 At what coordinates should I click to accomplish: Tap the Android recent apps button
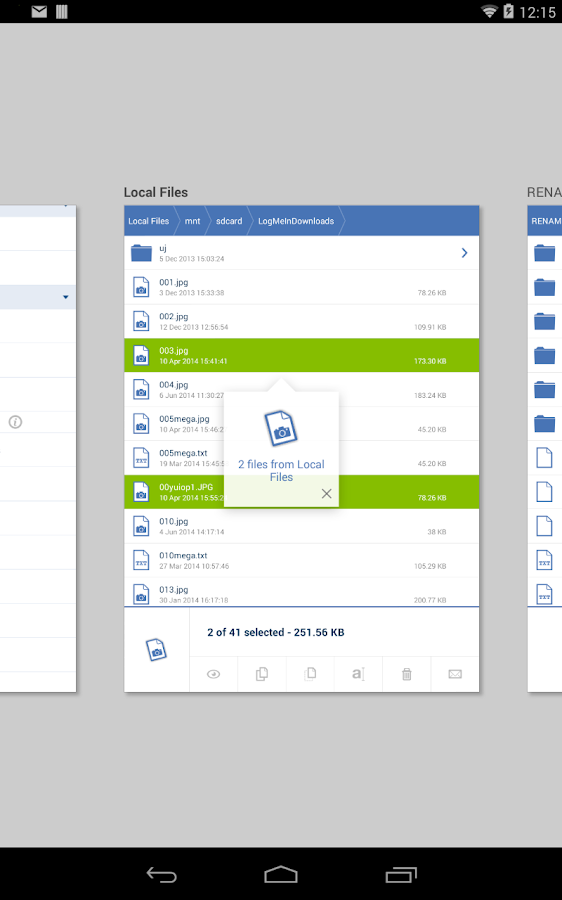(401, 874)
